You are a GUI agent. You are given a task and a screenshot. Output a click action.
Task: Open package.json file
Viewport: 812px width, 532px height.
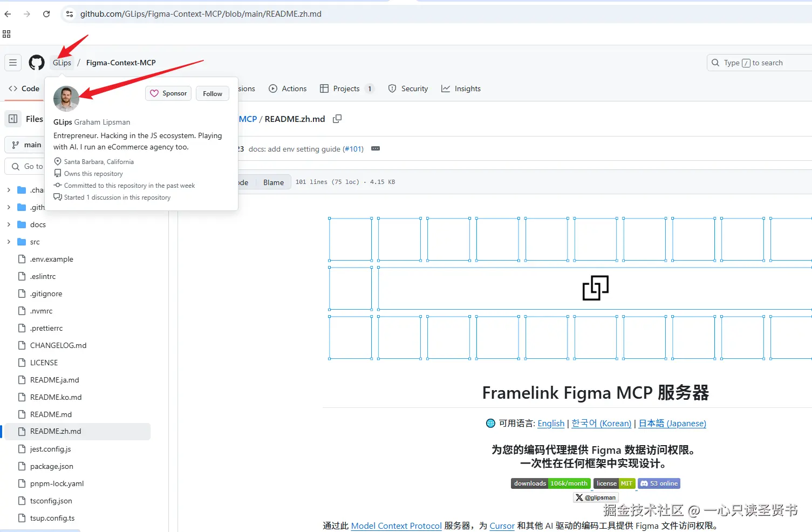[x=51, y=466]
